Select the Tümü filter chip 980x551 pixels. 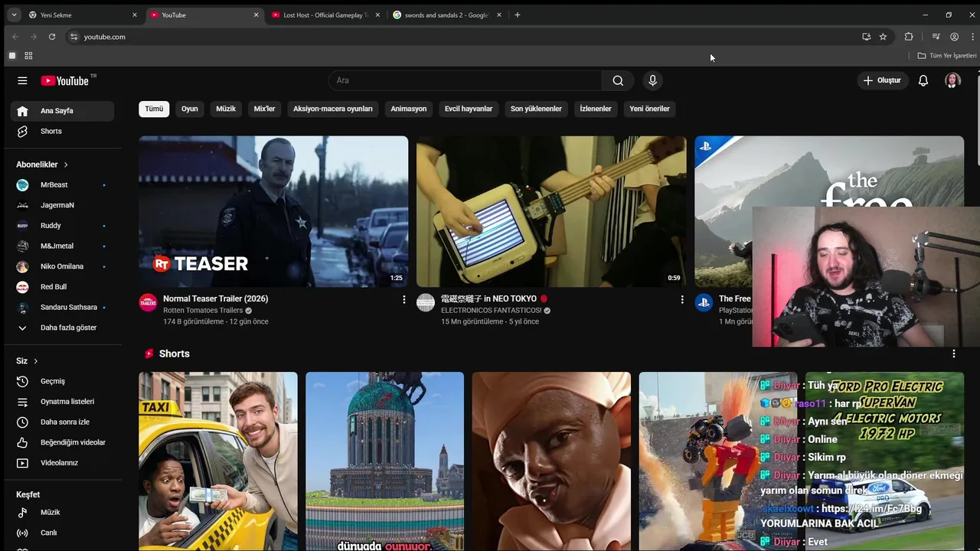tap(154, 109)
